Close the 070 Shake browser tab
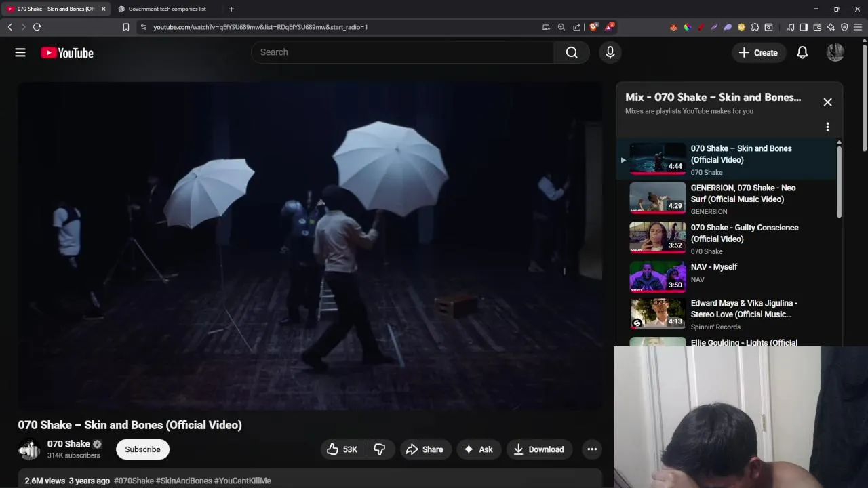The image size is (868, 488). [103, 9]
